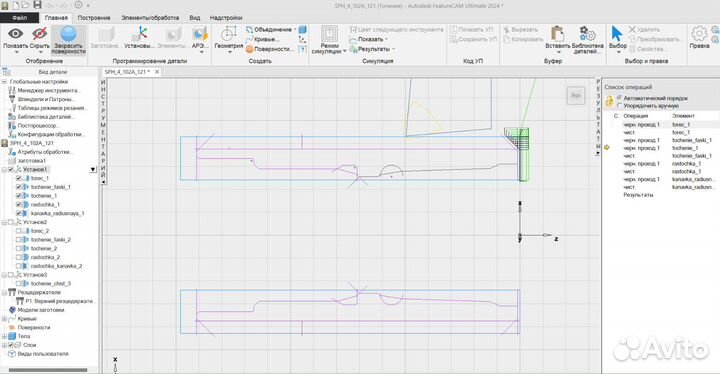Uncheck the tochenie_faski_1 checkbox
Screen dimensions: 720x374
[19, 187]
